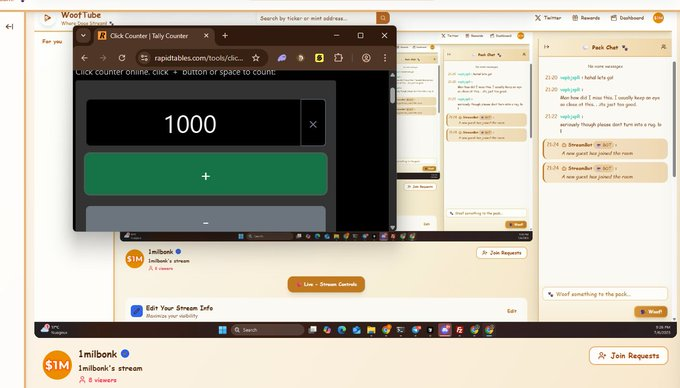The image size is (680, 388).
Task: Increment the counter with green plus button
Action: pos(206,174)
